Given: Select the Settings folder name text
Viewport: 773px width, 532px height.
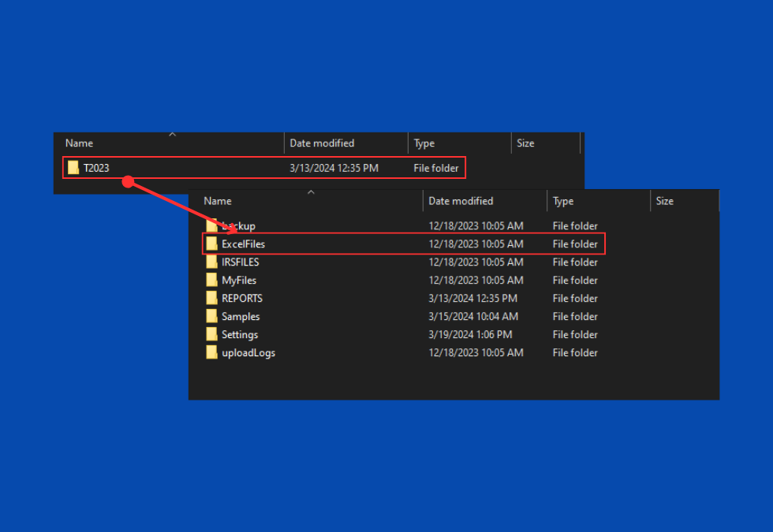Looking at the screenshot, I should point(240,335).
